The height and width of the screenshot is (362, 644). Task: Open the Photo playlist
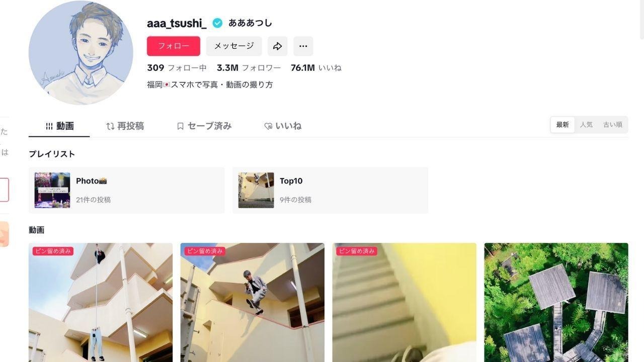pos(127,191)
